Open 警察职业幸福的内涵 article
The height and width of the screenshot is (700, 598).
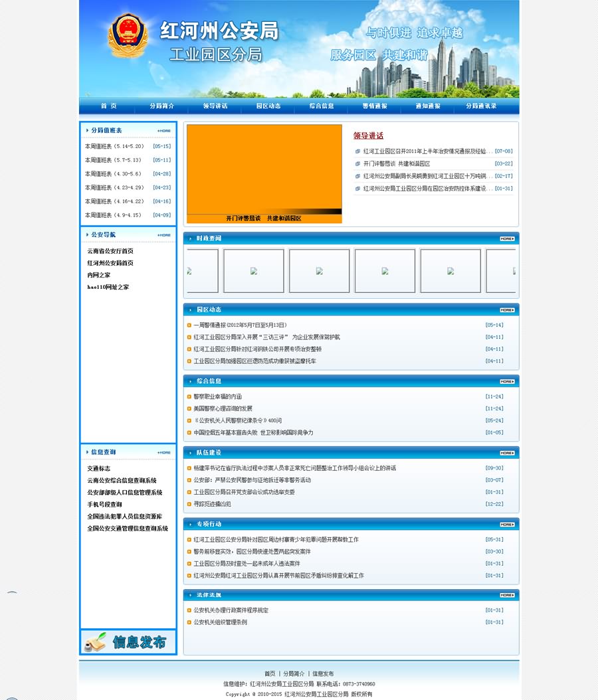(217, 396)
